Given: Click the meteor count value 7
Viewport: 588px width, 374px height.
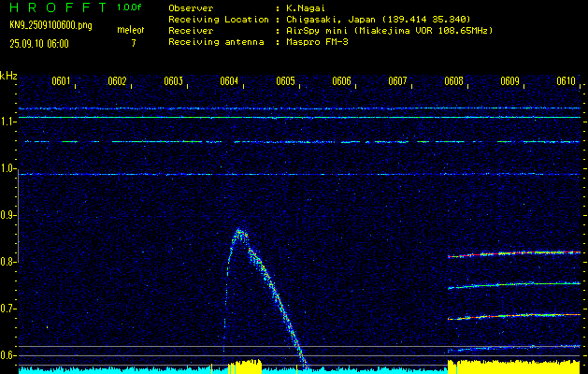Looking at the screenshot, I should click(133, 43).
